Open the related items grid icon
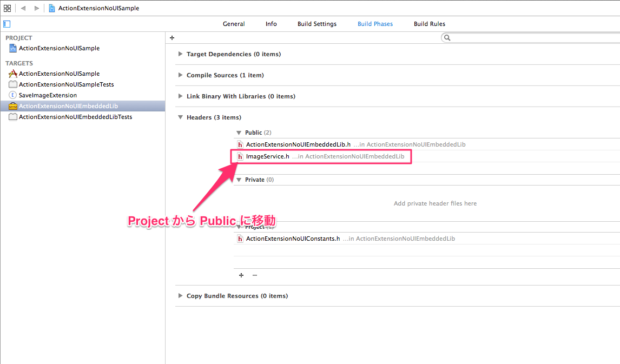This screenshot has width=620, height=364. (x=6, y=8)
